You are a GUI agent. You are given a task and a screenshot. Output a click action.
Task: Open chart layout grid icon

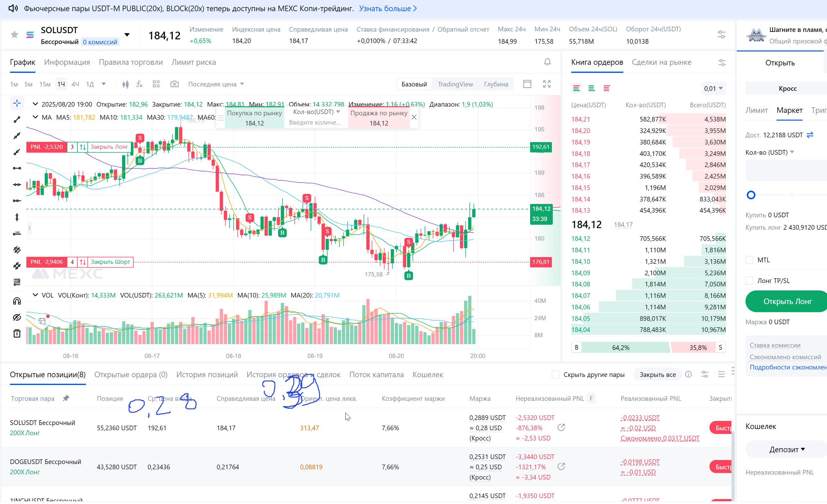156,84
